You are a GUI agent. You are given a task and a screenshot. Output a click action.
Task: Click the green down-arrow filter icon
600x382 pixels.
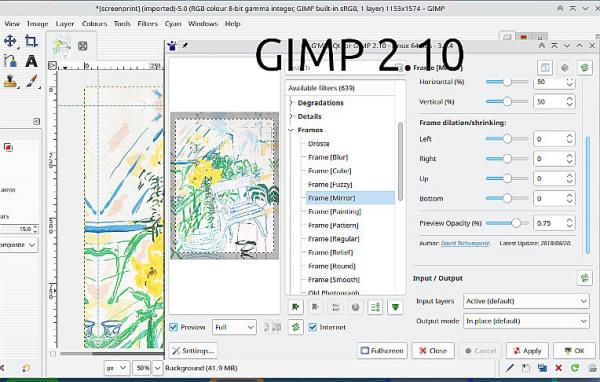[395, 307]
